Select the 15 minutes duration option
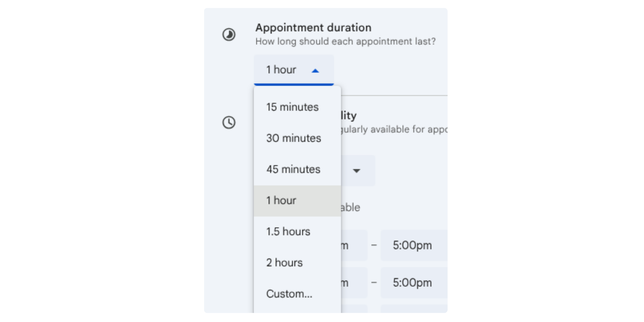644x322 pixels. pos(292,107)
